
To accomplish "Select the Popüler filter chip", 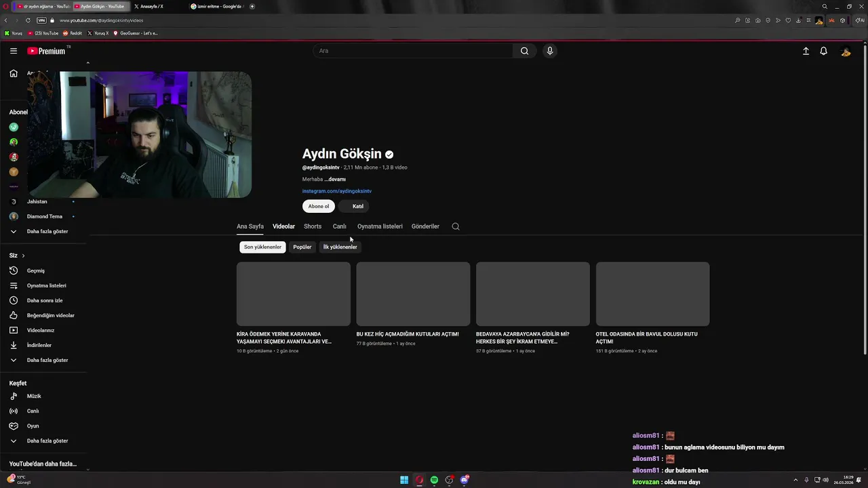I will [x=302, y=247].
